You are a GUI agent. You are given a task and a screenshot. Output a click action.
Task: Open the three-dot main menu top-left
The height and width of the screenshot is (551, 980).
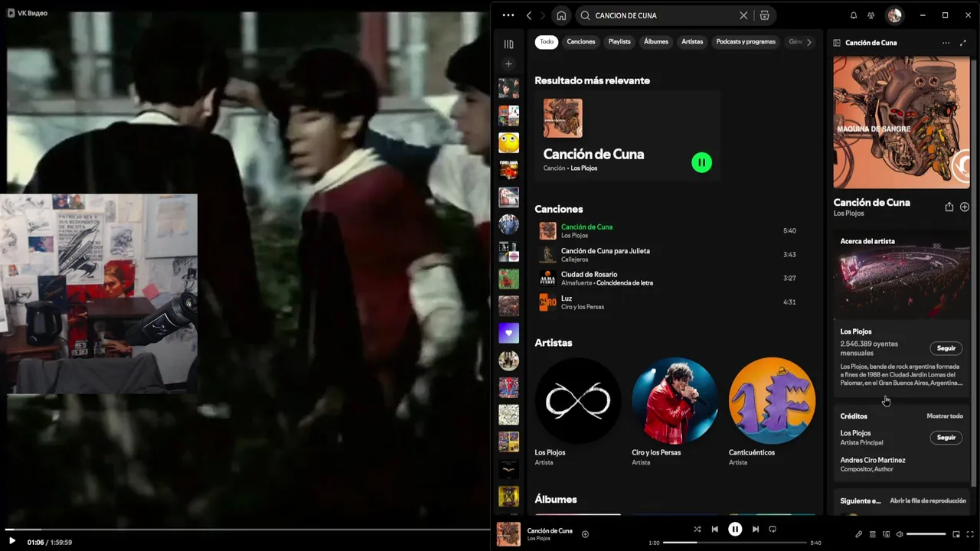[x=508, y=15]
